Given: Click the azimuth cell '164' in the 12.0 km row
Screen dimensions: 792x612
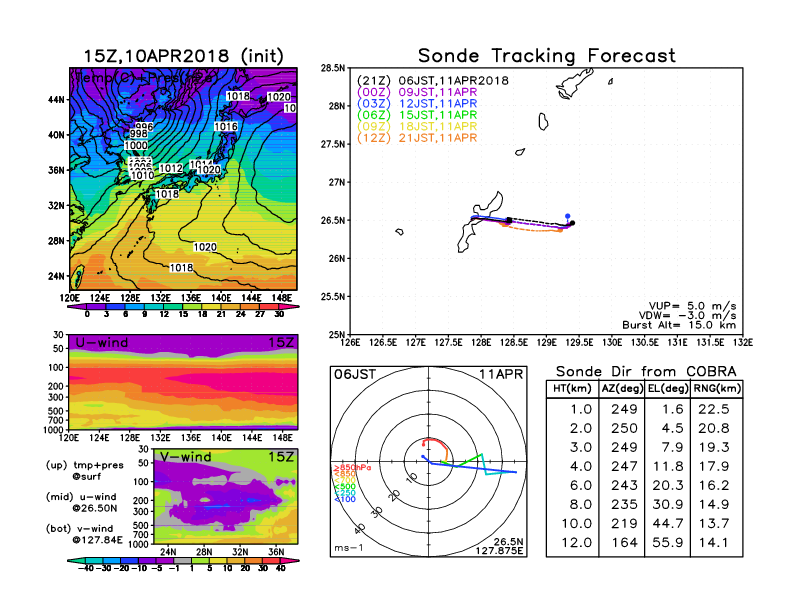Looking at the screenshot, I should (x=624, y=543).
